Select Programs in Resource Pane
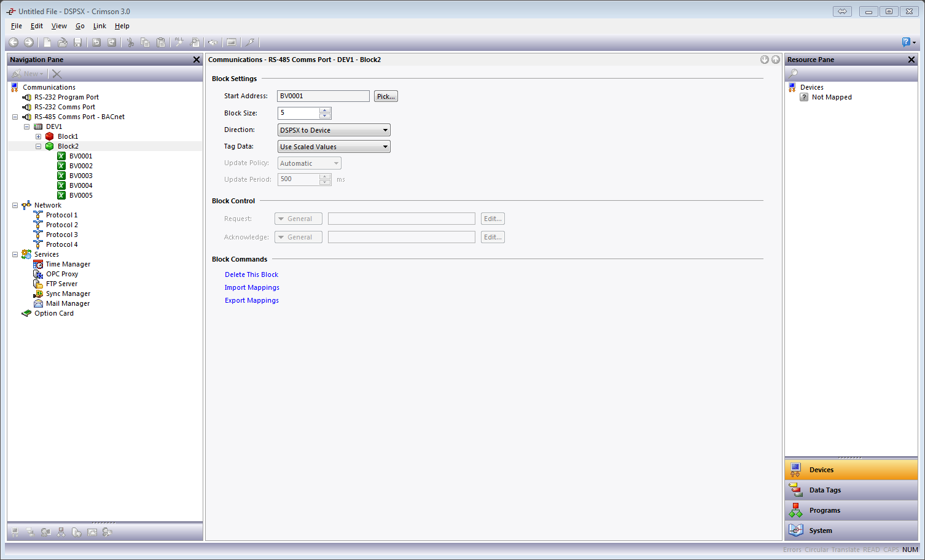 (851, 510)
